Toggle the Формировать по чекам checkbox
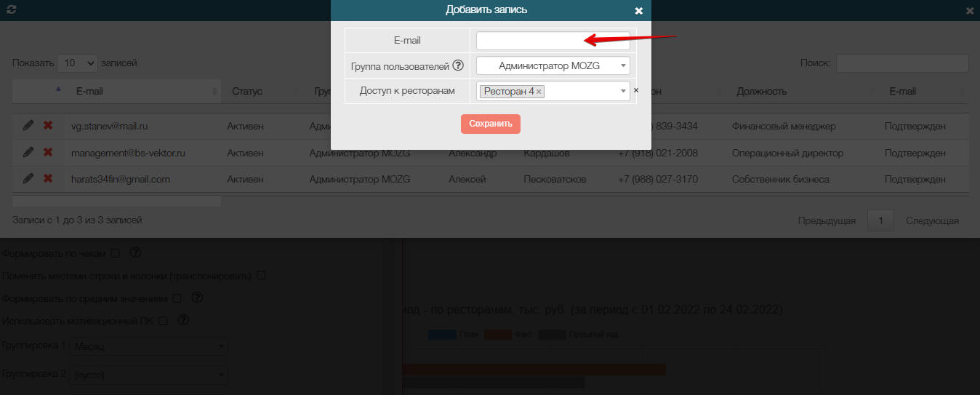Screen dimensions: 980x395 [x=115, y=253]
